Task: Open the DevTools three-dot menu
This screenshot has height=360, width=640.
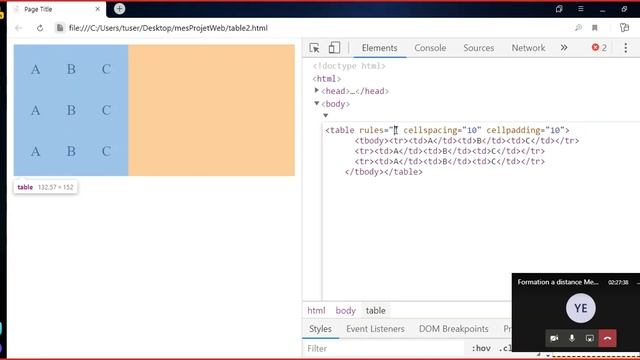Action: [625, 48]
